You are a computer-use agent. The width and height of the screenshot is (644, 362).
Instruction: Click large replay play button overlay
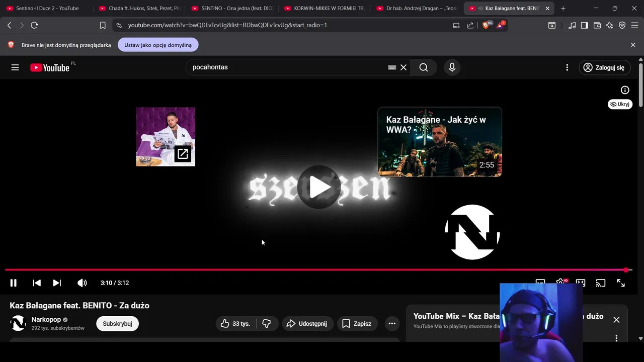(x=319, y=187)
